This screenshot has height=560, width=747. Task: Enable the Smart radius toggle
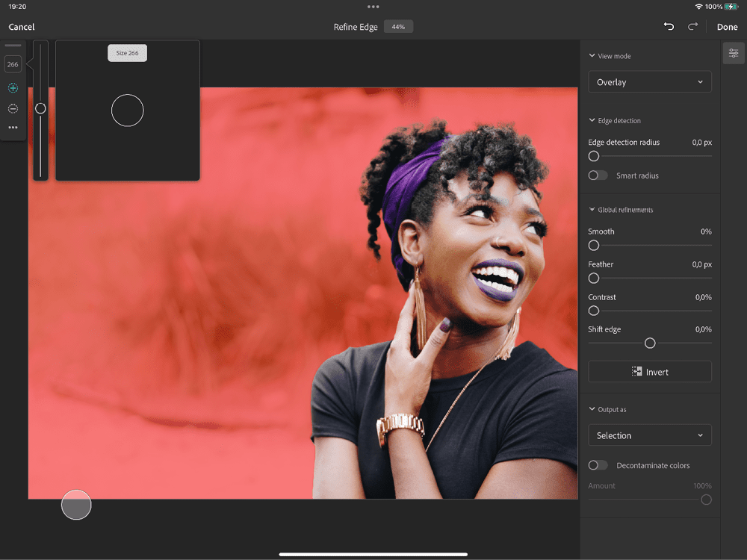(x=598, y=175)
